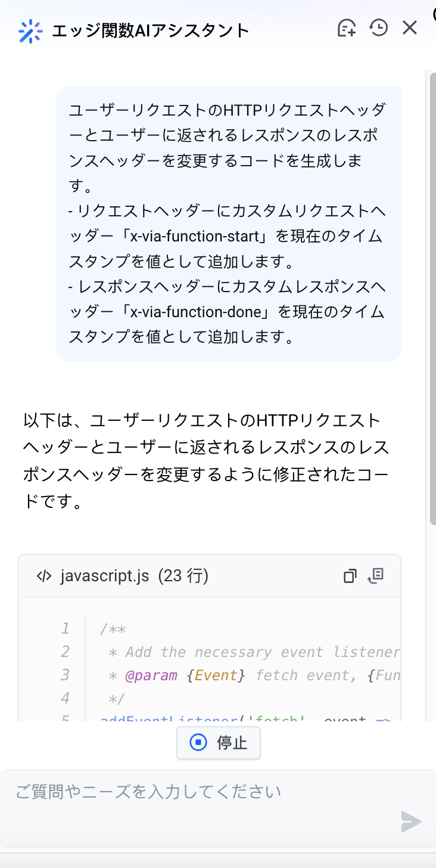Click the {Event} type in the code
436x868 pixels.
click(x=216, y=675)
